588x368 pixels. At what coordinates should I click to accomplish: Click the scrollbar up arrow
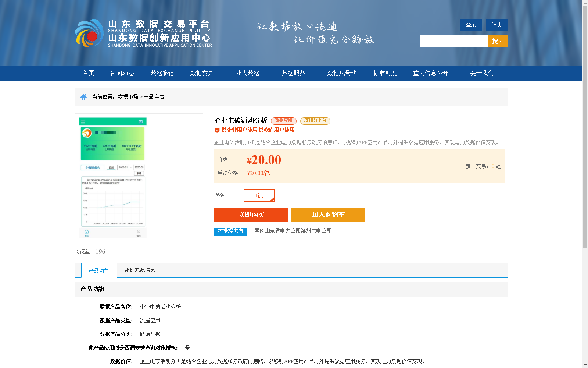pos(585,3)
